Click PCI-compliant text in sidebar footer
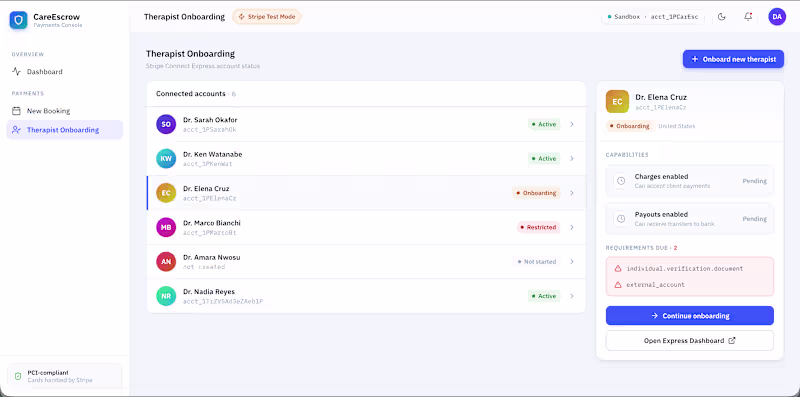 point(48,373)
